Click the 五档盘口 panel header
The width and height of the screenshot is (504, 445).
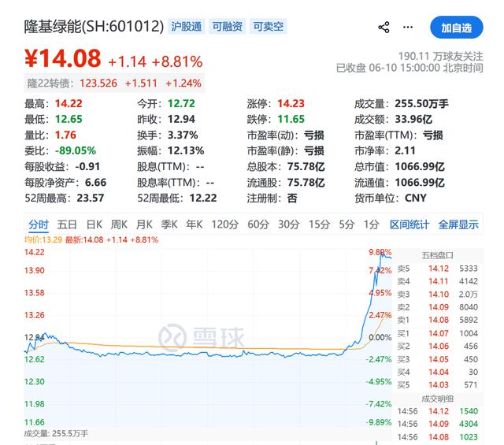438,255
